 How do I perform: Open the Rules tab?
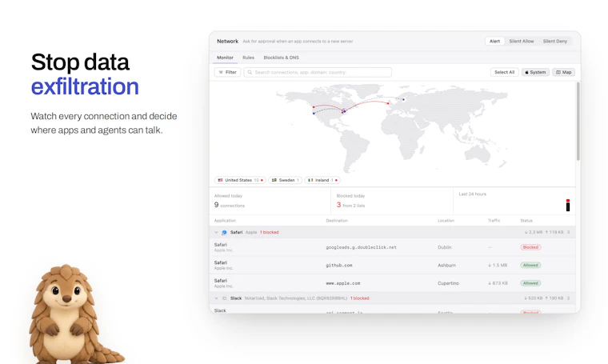248,58
